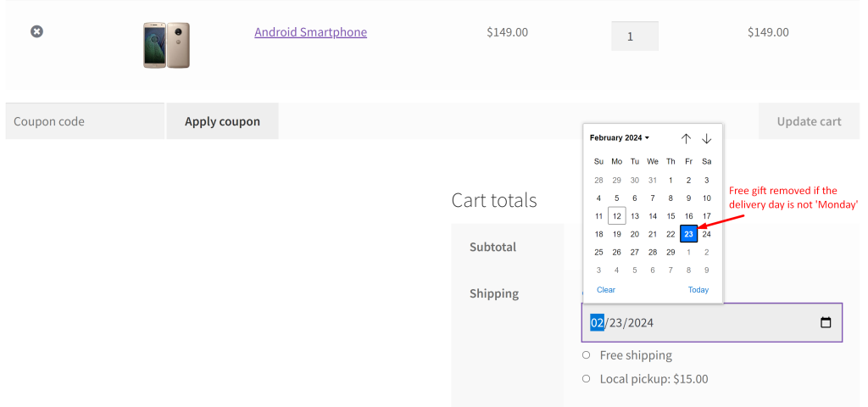This screenshot has height=407, width=868.
Task: Select February 19 in the calendar
Action: 617,234
